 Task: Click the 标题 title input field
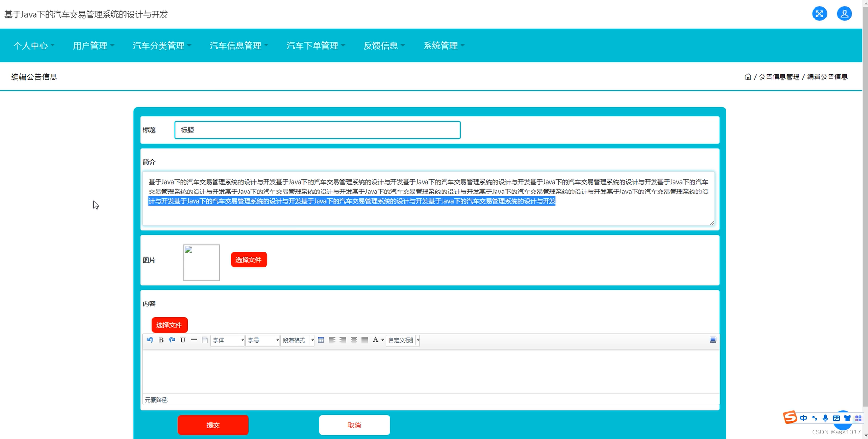click(x=317, y=130)
